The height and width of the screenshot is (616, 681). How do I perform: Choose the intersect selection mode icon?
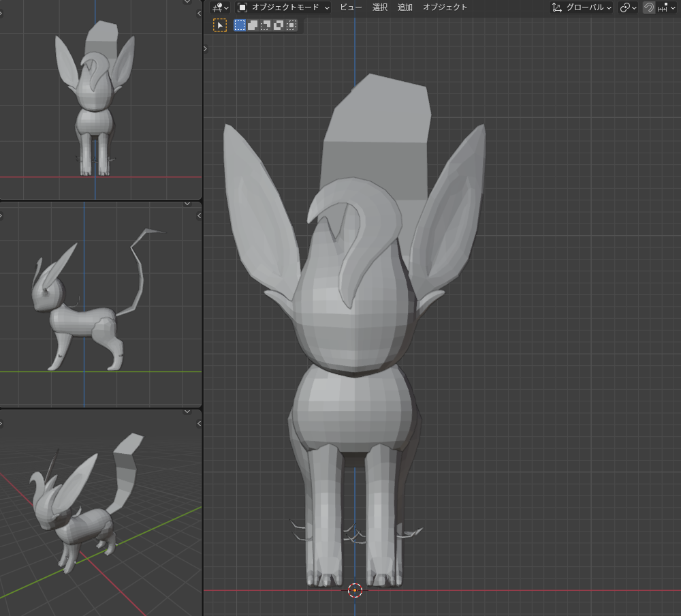(291, 25)
